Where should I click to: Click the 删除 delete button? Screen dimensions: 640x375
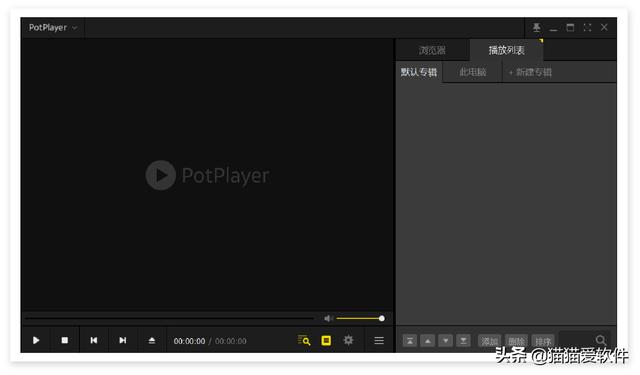[x=516, y=341]
